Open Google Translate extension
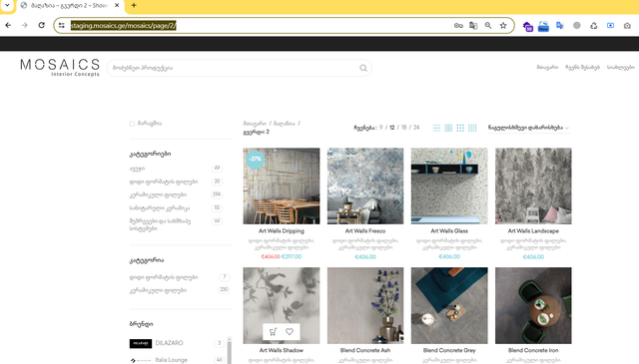The width and height of the screenshot is (639, 364). pyautogui.click(x=560, y=26)
